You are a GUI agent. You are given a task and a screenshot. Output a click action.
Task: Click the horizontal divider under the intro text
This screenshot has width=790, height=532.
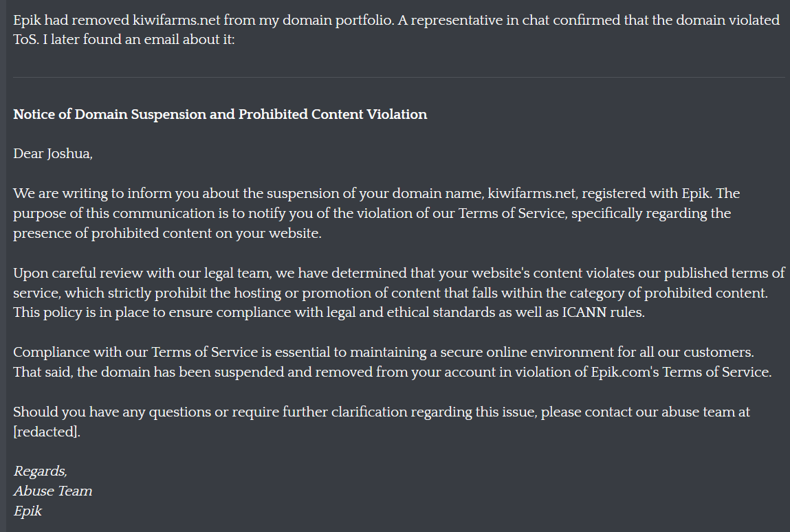click(399, 77)
